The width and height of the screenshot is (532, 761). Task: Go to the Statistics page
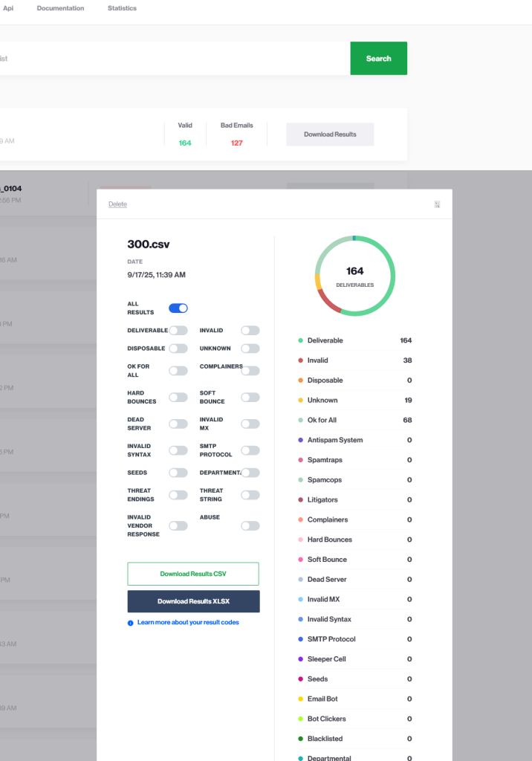click(122, 8)
